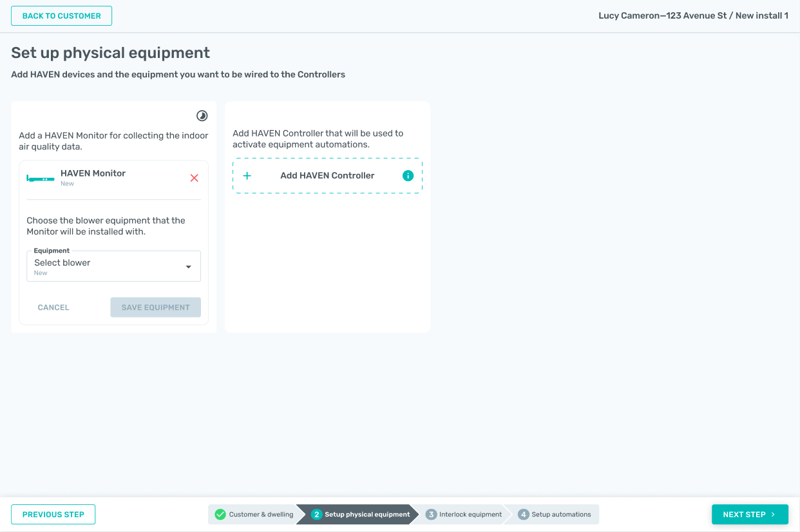
Task: Click the chevron arrow in Next Step button
Action: [773, 514]
